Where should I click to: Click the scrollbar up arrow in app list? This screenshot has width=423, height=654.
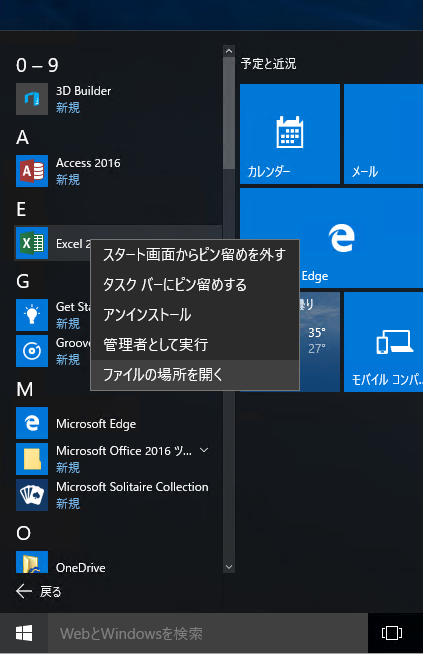point(229,51)
